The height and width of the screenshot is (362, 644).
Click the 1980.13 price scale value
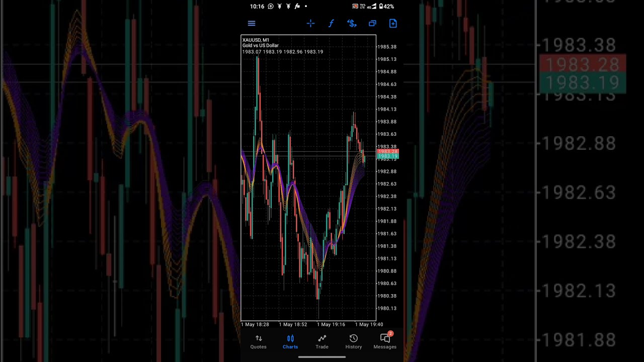point(387,309)
